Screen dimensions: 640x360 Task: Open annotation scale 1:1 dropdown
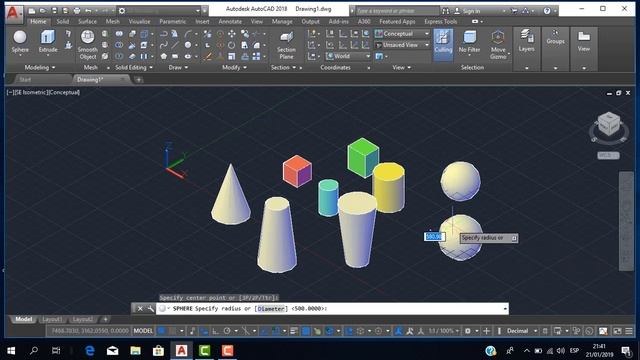(x=444, y=331)
